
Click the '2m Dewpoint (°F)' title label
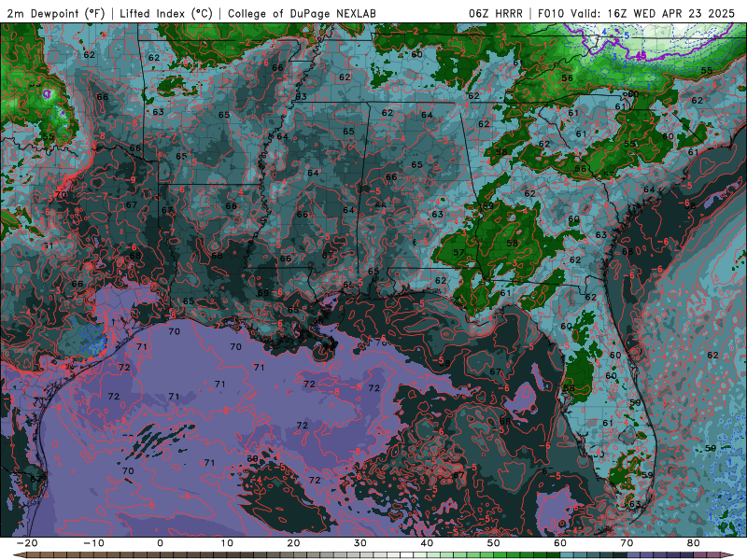click(56, 13)
